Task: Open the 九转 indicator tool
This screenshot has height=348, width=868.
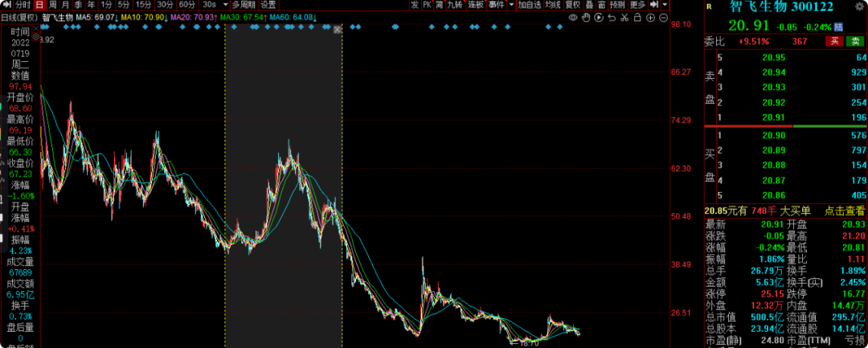Action: pyautogui.click(x=455, y=5)
